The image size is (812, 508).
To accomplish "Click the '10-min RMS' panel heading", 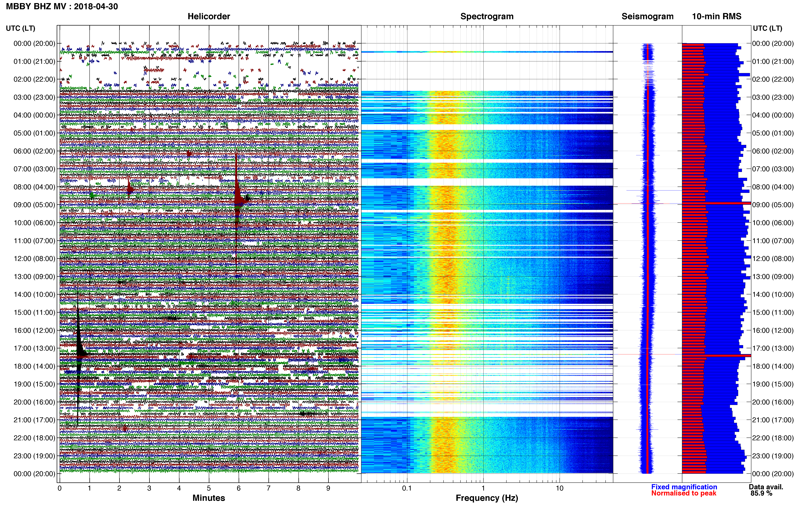I will 717,16.
